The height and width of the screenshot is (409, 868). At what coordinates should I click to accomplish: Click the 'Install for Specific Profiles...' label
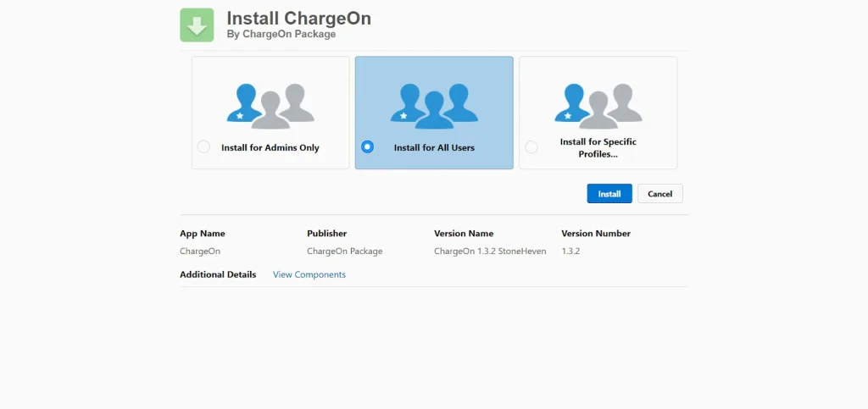tap(598, 147)
